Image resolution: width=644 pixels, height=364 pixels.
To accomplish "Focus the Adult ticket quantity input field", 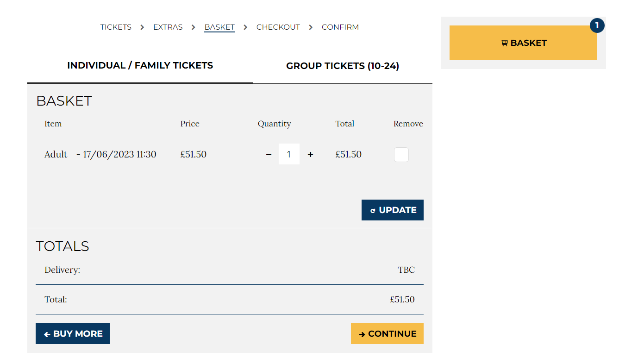I will [289, 155].
